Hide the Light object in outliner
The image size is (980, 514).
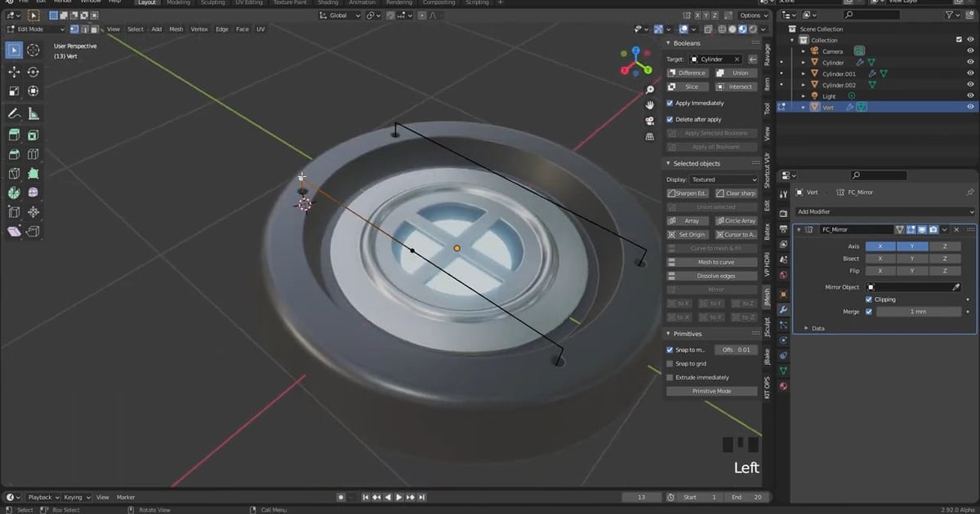click(x=970, y=95)
